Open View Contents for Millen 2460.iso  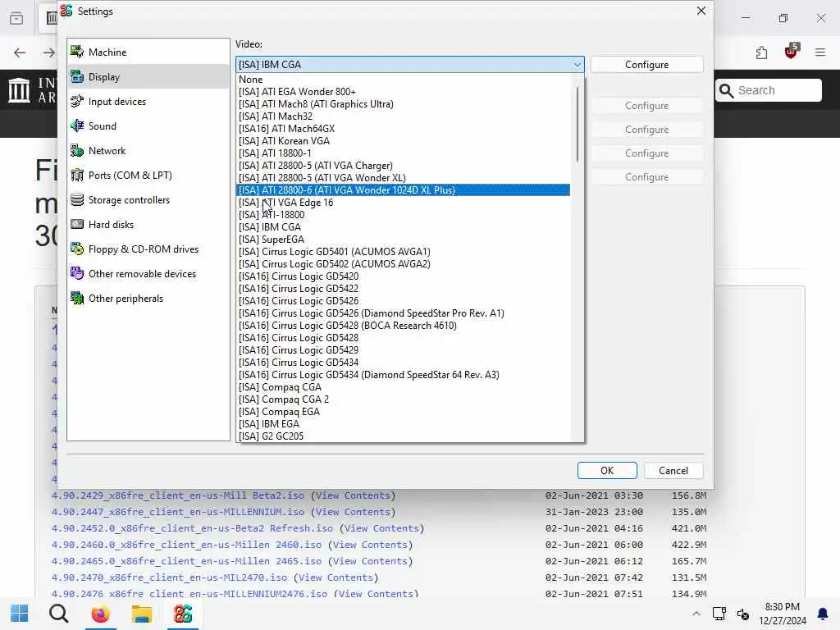click(370, 545)
